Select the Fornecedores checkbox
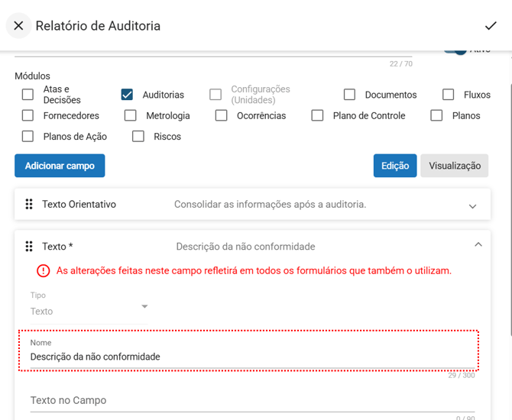 pos(28,116)
